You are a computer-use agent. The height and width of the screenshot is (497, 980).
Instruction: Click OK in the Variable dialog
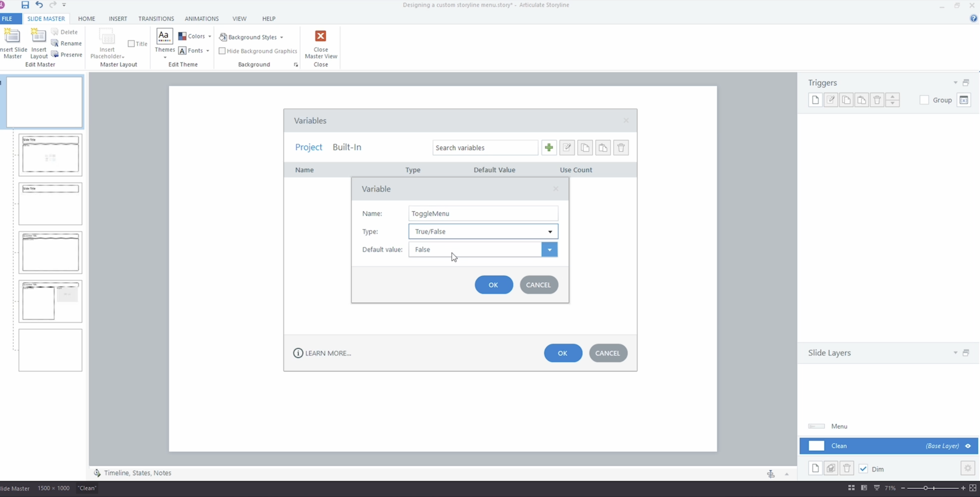click(493, 284)
